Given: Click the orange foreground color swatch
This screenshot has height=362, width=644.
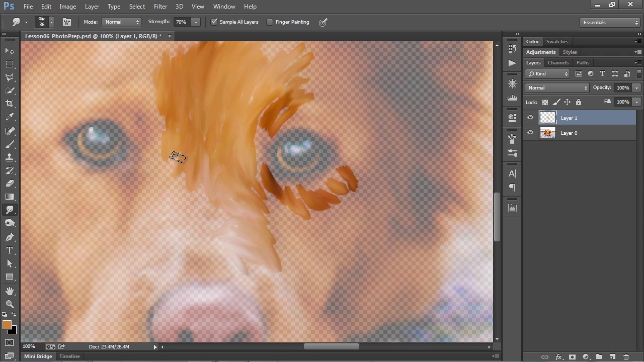Looking at the screenshot, I should (x=7, y=325).
